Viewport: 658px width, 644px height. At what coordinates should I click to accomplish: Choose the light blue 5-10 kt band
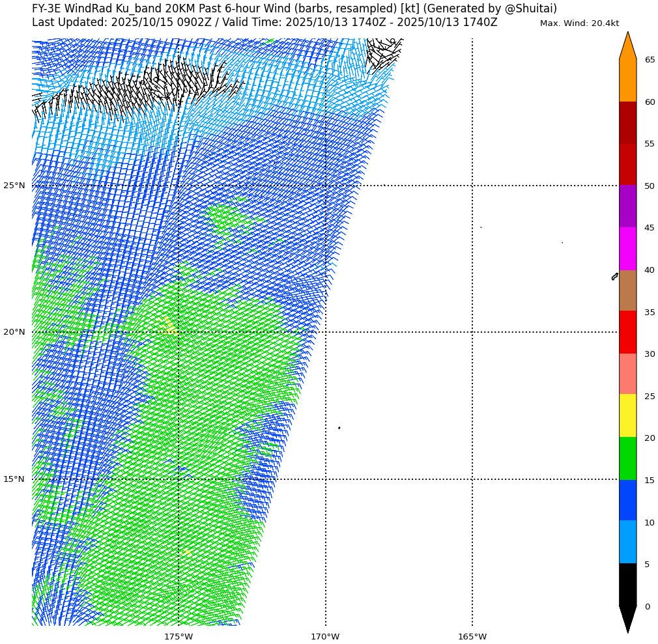[x=627, y=542]
